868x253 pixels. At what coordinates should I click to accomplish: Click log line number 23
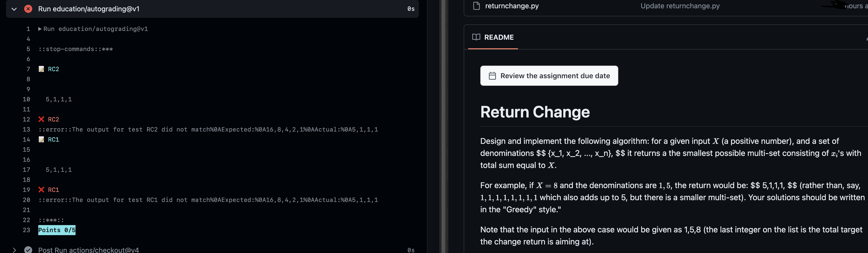click(26, 230)
